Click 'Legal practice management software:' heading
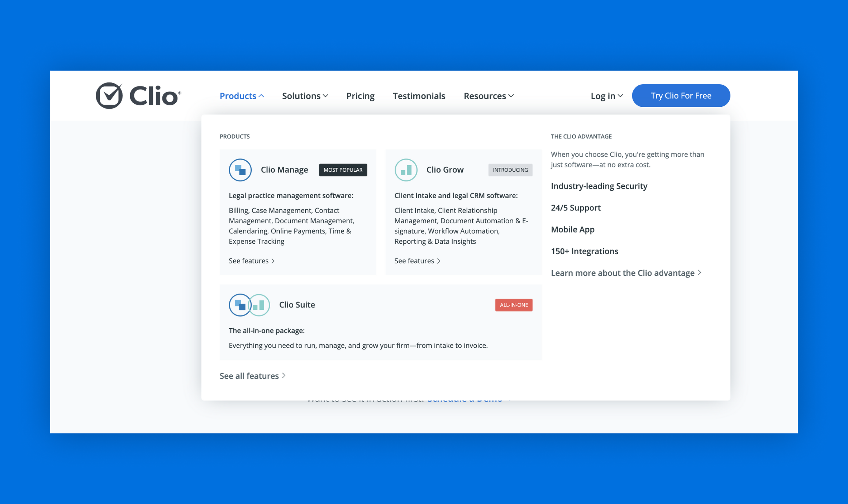 [291, 196]
